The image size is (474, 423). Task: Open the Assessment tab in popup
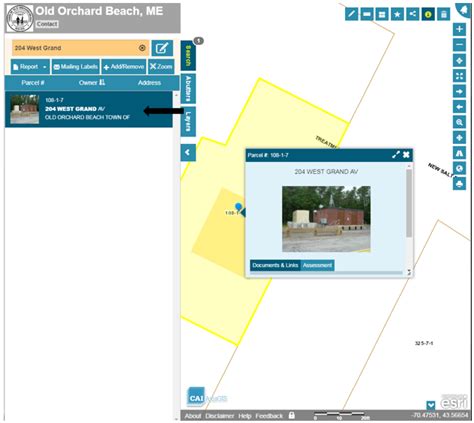(317, 265)
